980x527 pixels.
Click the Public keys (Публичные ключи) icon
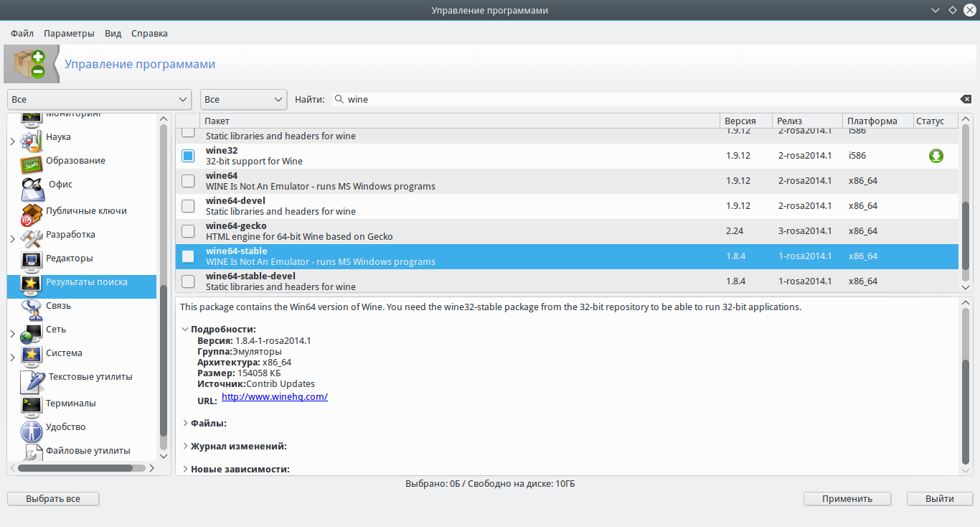point(32,213)
